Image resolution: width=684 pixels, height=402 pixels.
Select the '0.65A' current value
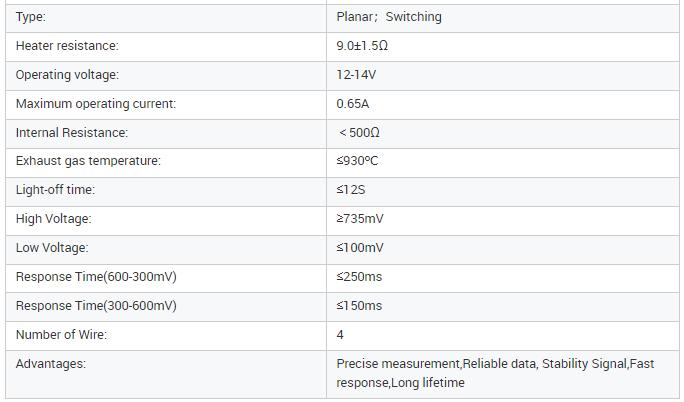pyautogui.click(x=352, y=104)
